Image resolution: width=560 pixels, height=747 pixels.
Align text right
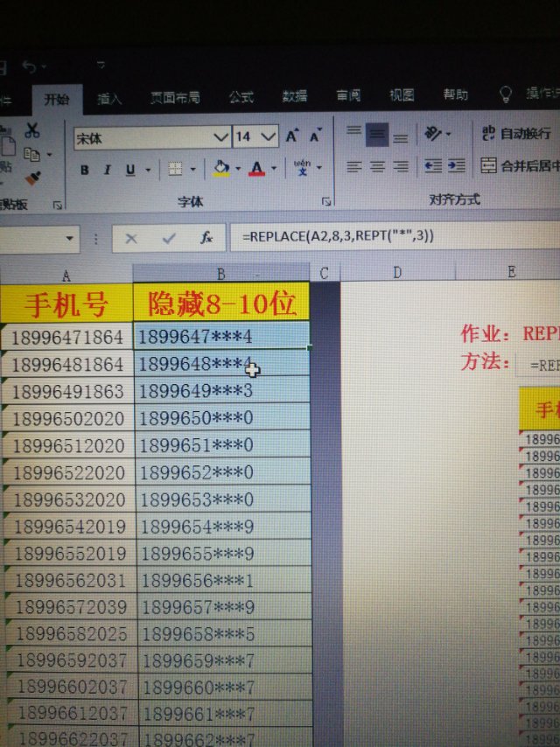click(x=401, y=166)
